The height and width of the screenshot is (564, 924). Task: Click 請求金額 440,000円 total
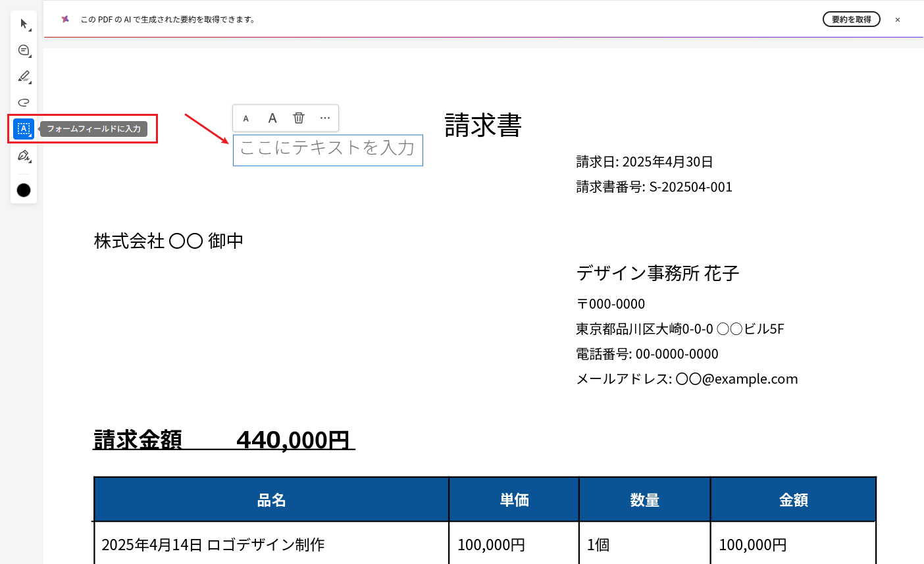224,440
